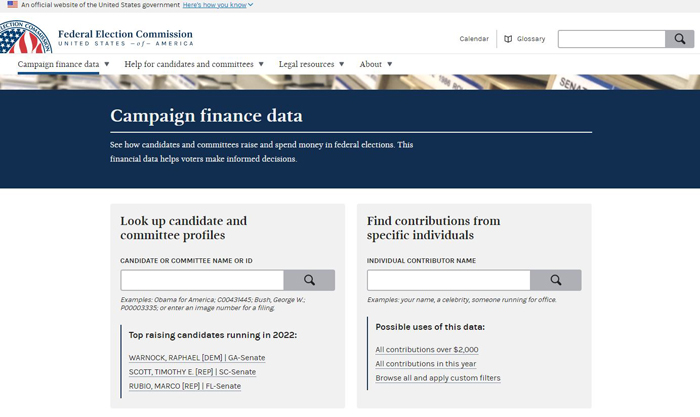
Task: Click the US flag icon in banner
Action: coord(12,4)
